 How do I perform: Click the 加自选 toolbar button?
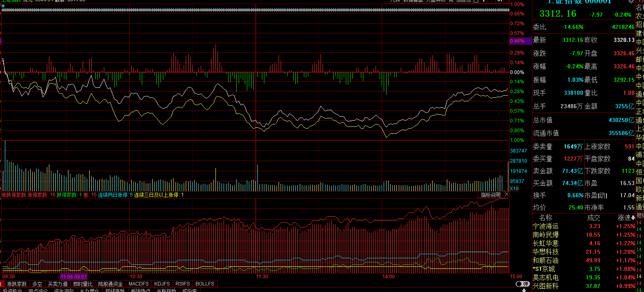point(463,1)
